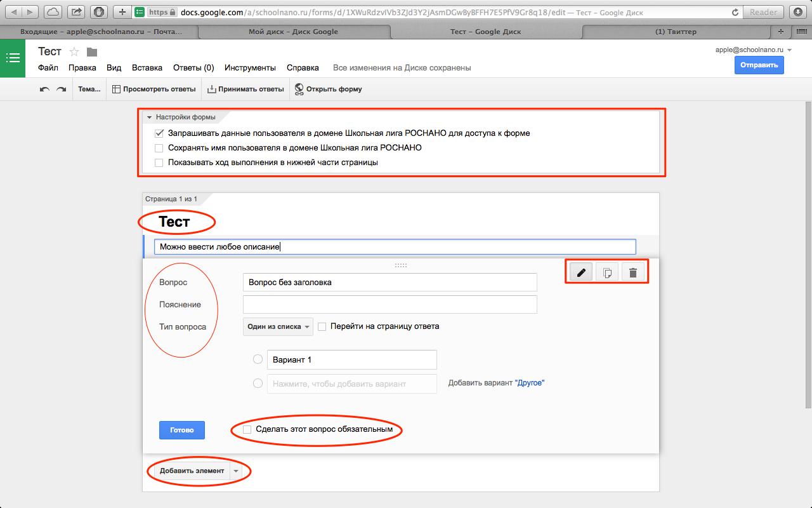Click the Пояснение input field
Screen dimensions: 812x508
390,304
